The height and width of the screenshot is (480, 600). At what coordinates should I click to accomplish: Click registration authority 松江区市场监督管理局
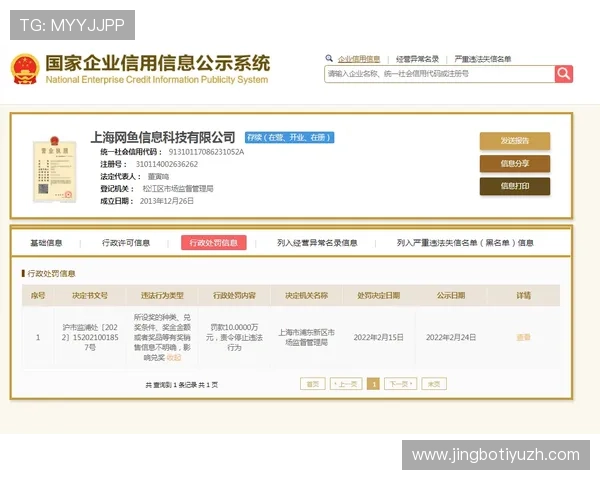tap(178, 189)
